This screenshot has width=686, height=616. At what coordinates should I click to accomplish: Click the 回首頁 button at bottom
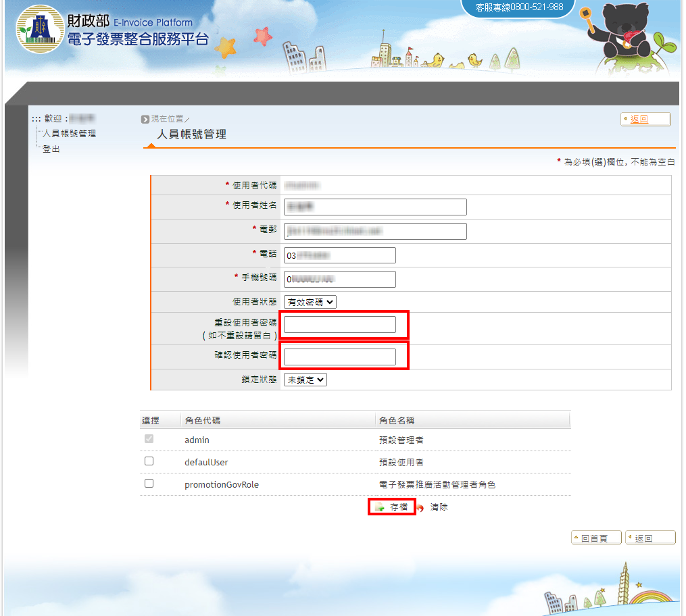[x=594, y=538]
